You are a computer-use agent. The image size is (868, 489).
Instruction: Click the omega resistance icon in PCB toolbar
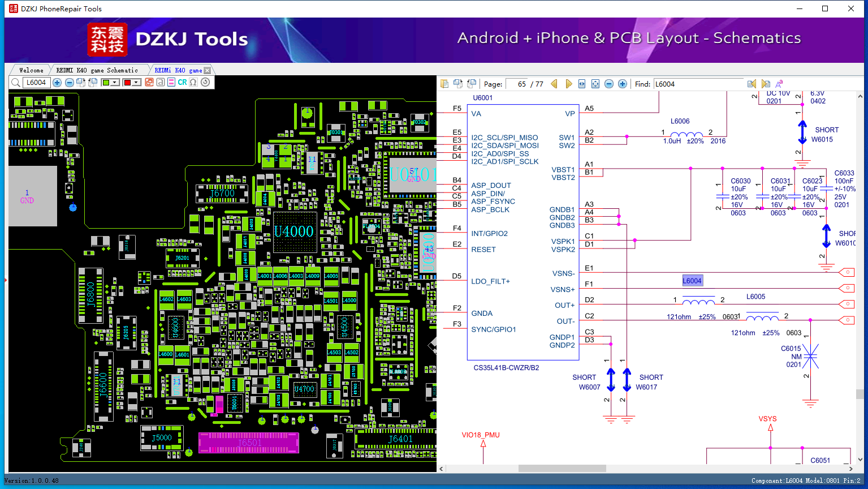click(193, 83)
